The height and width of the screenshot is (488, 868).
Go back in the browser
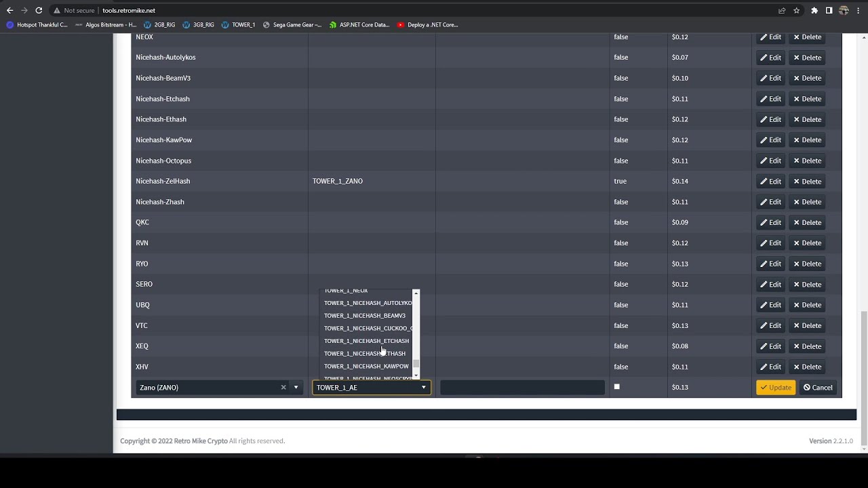pos(9,10)
